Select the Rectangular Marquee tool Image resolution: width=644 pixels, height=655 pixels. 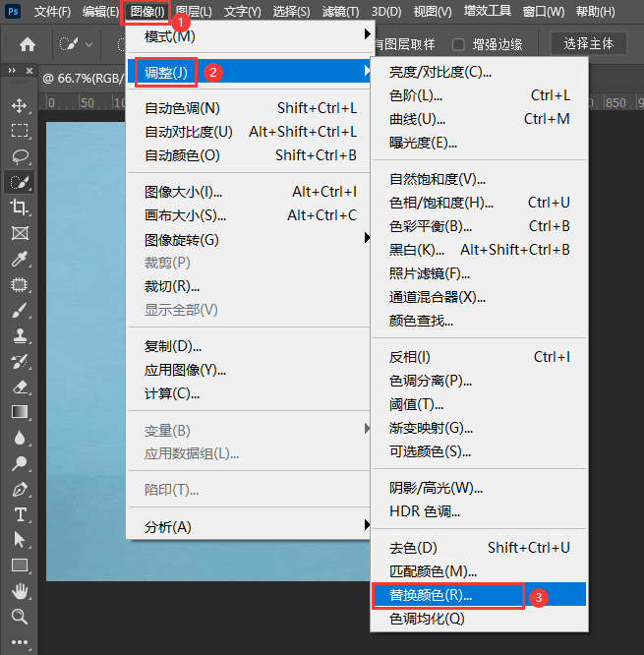(x=20, y=131)
